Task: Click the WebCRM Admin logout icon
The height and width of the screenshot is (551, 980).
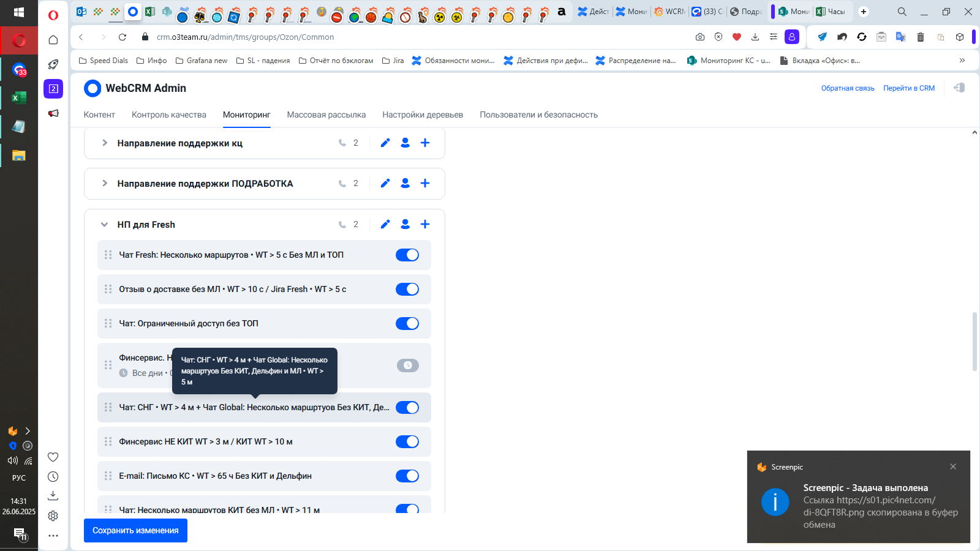Action: point(959,88)
